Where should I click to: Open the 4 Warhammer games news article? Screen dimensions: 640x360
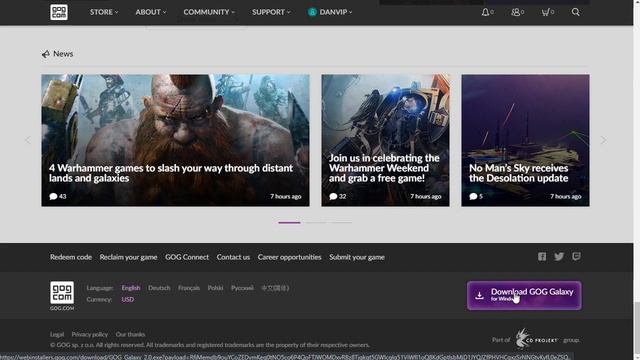176,140
